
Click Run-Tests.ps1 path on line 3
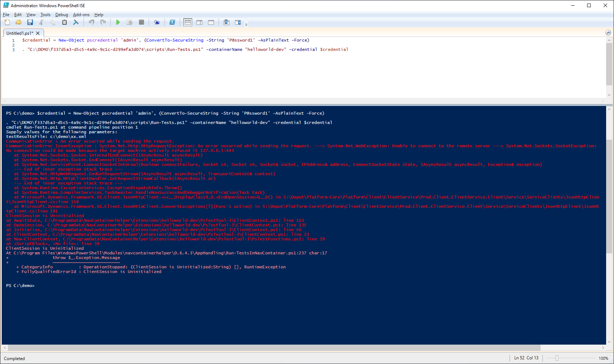point(115,49)
